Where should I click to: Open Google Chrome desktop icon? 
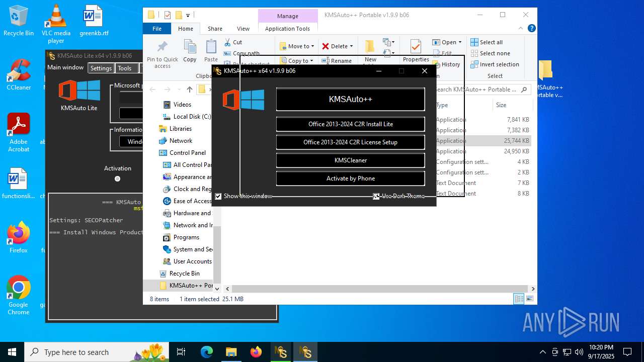click(19, 295)
